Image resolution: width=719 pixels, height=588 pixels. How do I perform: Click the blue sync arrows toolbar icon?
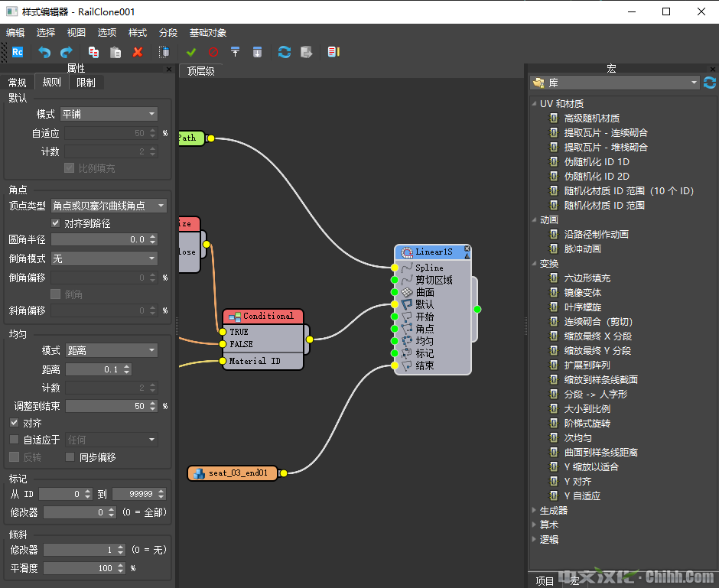coord(285,52)
